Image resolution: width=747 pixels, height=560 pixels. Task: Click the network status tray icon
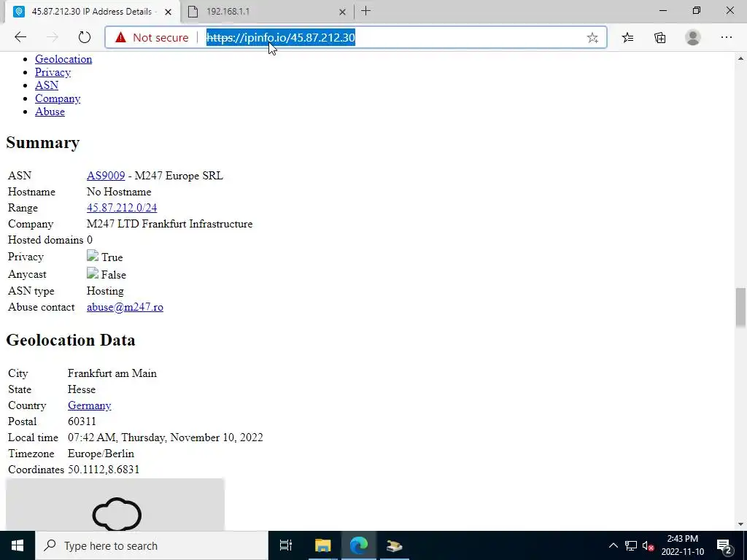(x=631, y=545)
